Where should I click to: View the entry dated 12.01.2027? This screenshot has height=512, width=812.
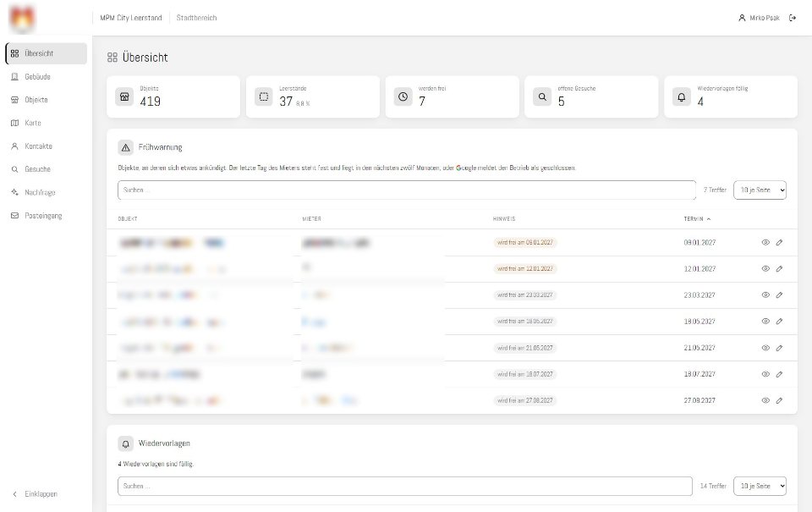765,269
